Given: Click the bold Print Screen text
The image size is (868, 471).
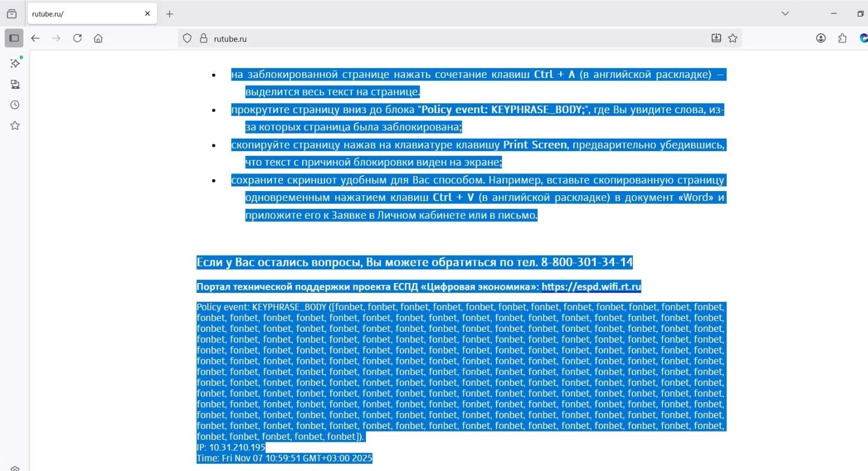Looking at the screenshot, I should (535, 145).
